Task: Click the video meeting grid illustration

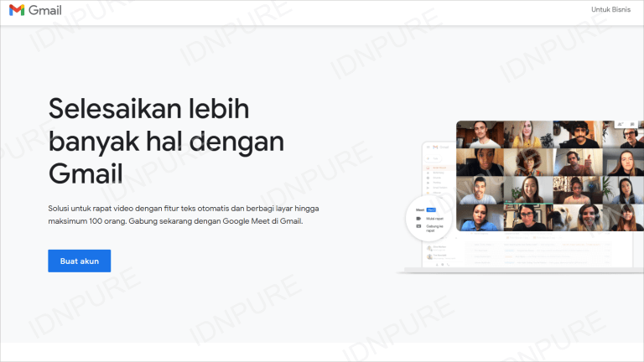Action: [550, 176]
